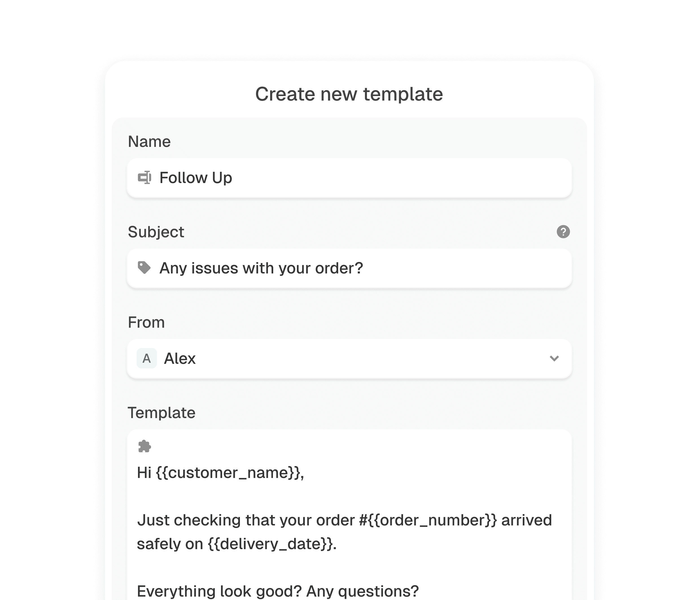The height and width of the screenshot is (600, 700).
Task: Click the tag icon in the Subject field
Action: point(144,268)
